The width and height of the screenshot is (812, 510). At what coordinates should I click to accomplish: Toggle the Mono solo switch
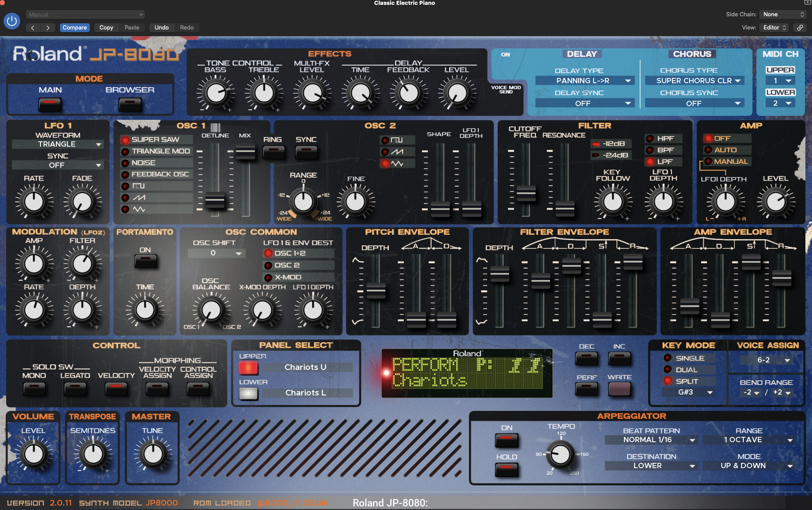[34, 388]
